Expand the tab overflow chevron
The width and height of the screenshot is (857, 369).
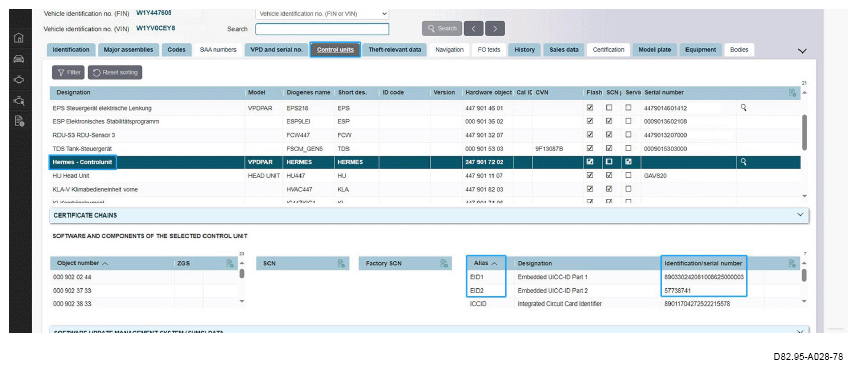click(x=802, y=51)
